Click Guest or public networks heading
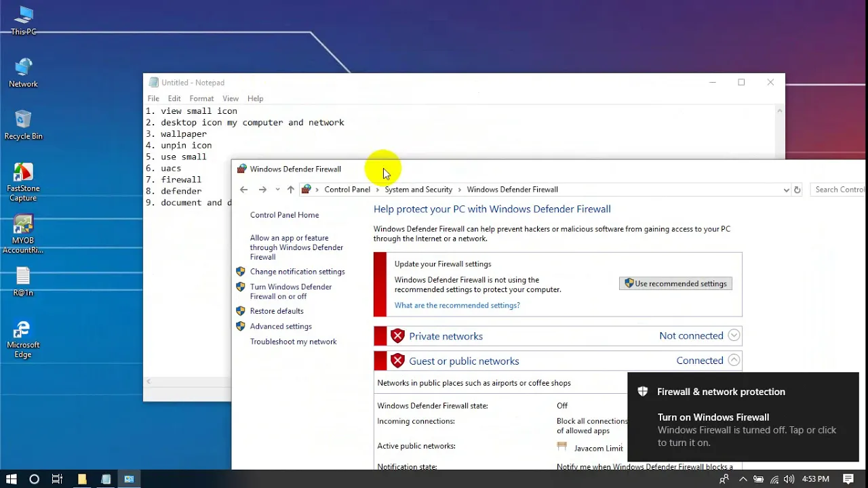Image resolution: width=868 pixels, height=488 pixels. [464, 361]
